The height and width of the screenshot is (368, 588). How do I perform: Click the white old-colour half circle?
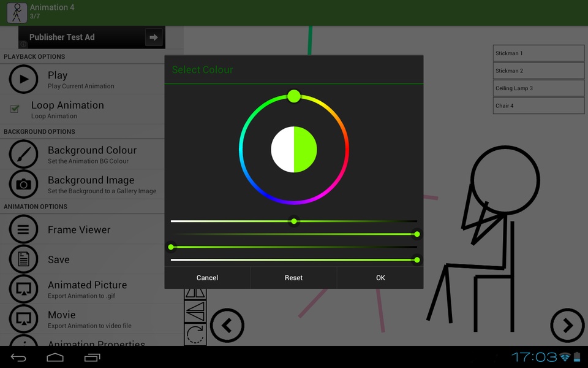coord(282,150)
